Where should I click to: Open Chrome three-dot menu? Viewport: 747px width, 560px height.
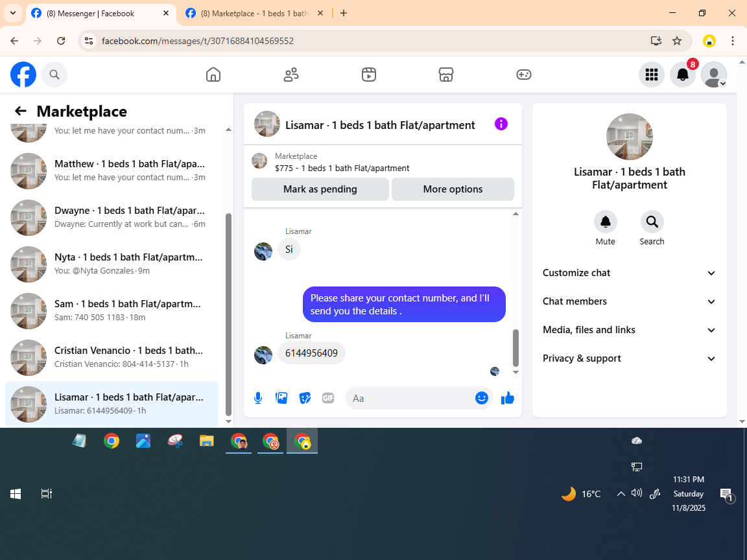pyautogui.click(x=733, y=41)
